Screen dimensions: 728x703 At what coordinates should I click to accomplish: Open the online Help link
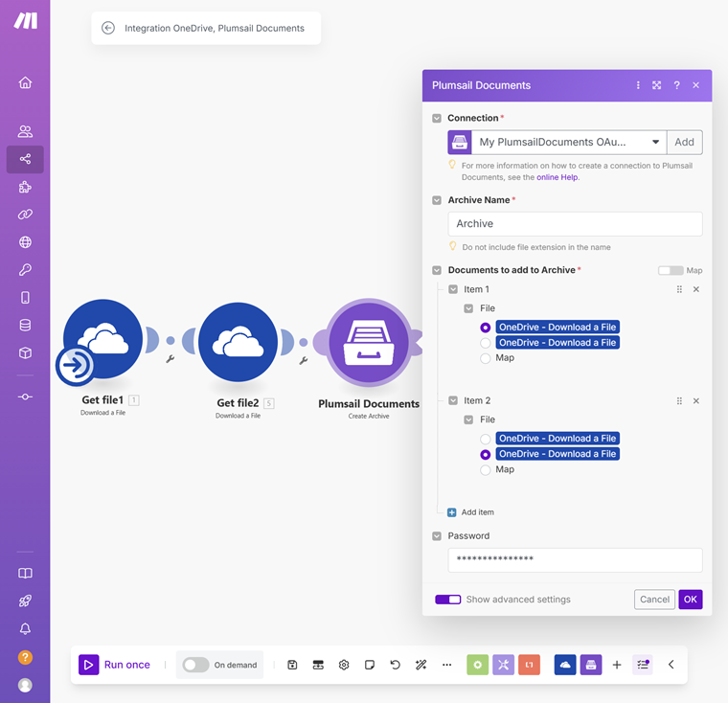point(557,177)
